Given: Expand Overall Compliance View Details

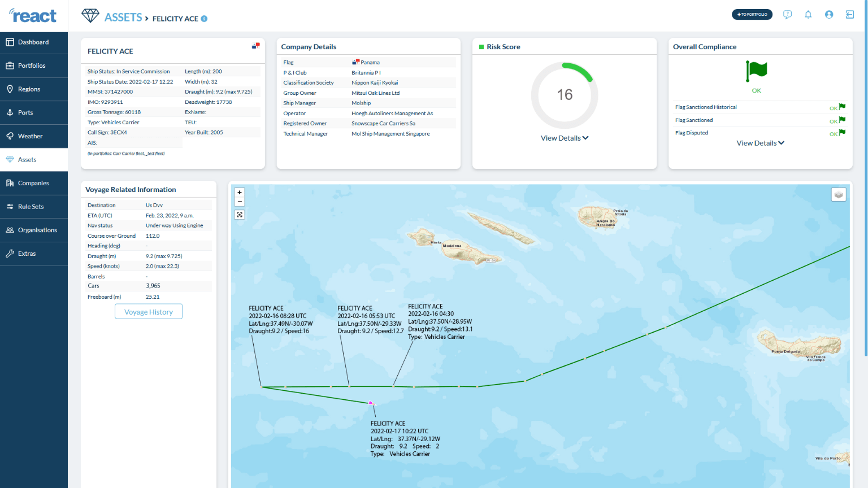Looking at the screenshot, I should 760,143.
